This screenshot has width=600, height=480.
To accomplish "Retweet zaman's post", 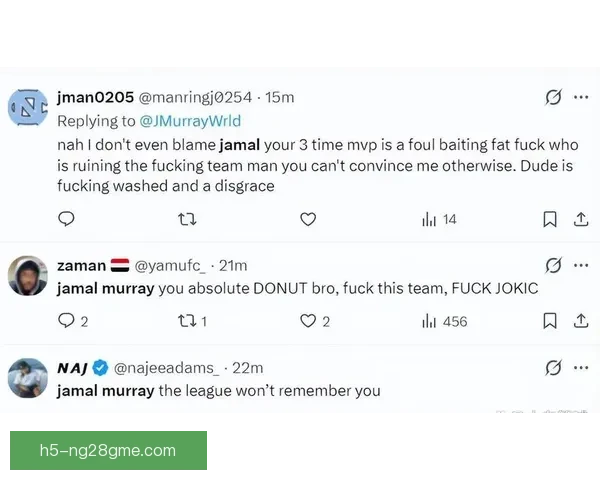I will tap(187, 321).
